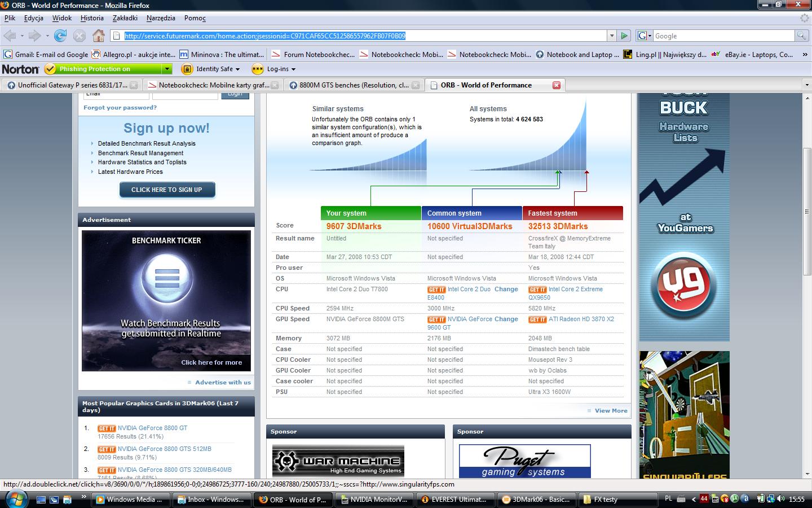Open Notebook and Laptop bookmark

point(577,55)
